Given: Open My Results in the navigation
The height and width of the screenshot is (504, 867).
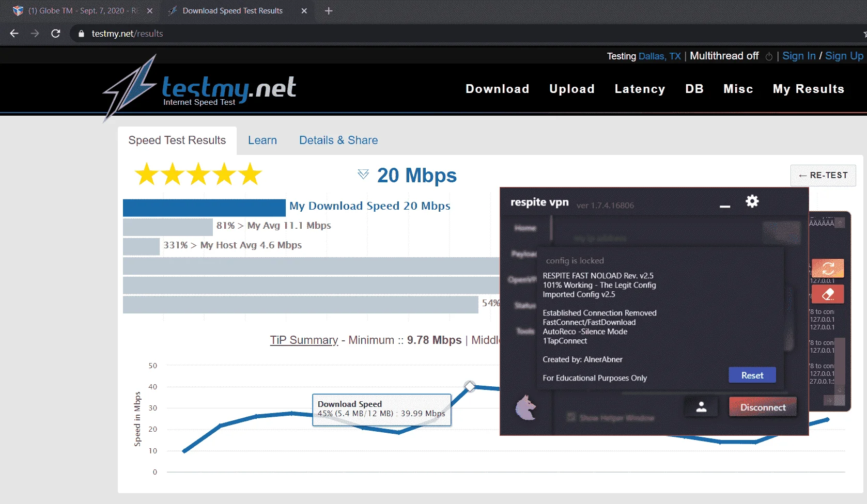Looking at the screenshot, I should (809, 89).
